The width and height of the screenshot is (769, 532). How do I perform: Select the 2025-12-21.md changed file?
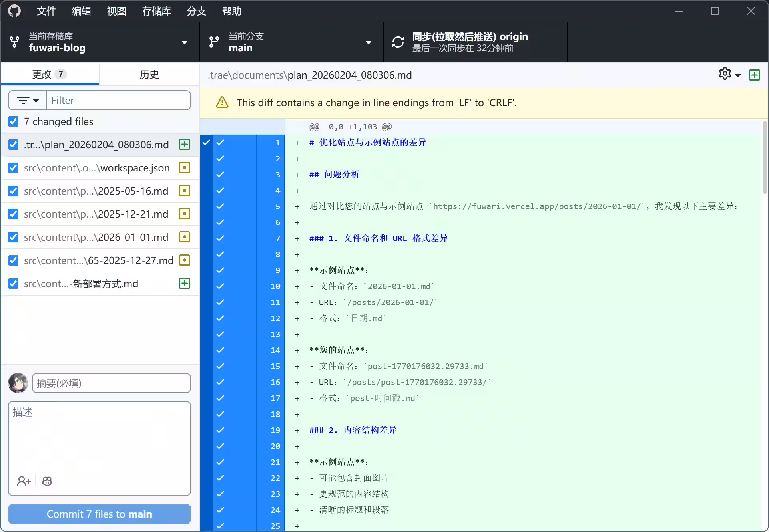pos(96,214)
